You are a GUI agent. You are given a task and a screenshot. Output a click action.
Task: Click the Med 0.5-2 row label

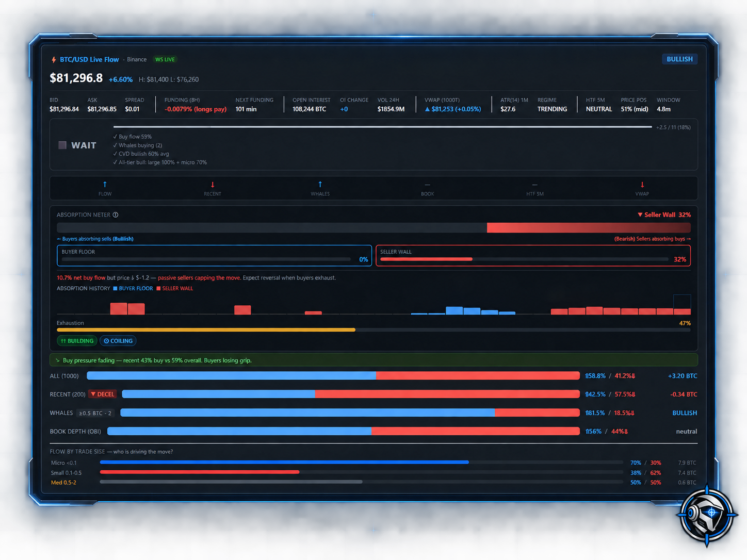[x=63, y=483]
